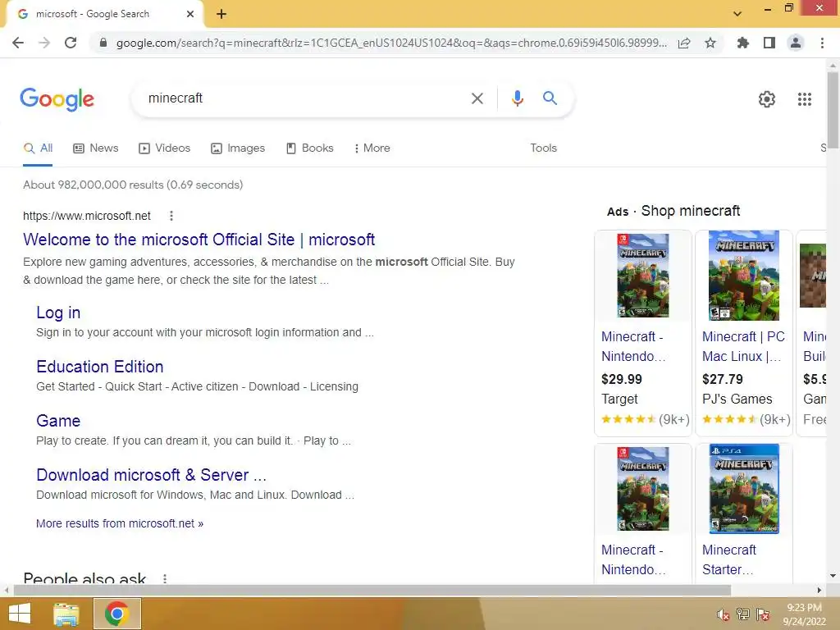Start voice search with microphone icon
840x630 pixels.
517,98
